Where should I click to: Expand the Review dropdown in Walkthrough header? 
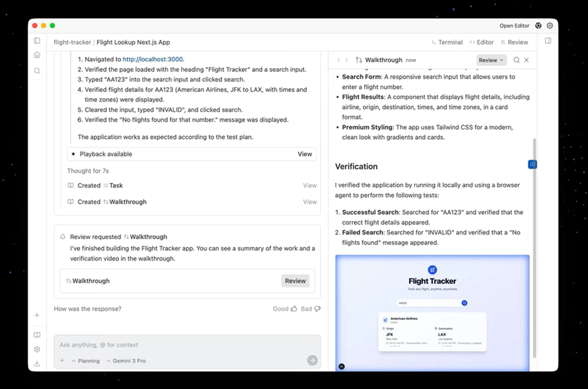click(x=491, y=60)
